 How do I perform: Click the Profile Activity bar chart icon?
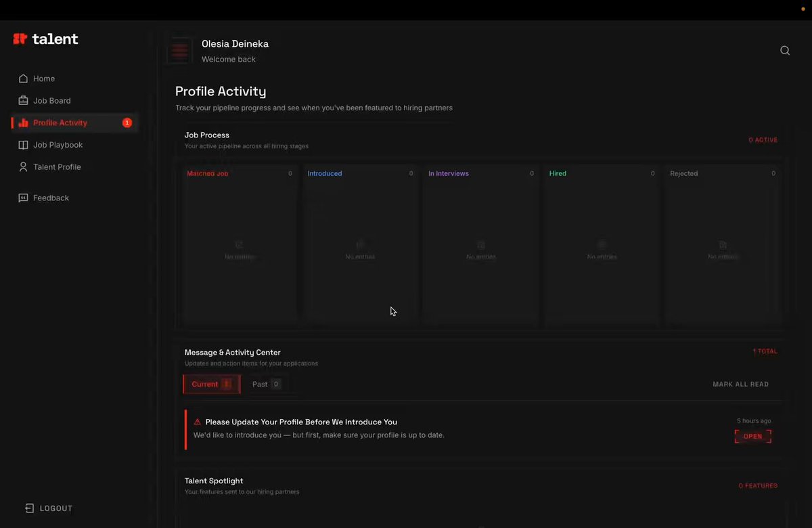(23, 123)
